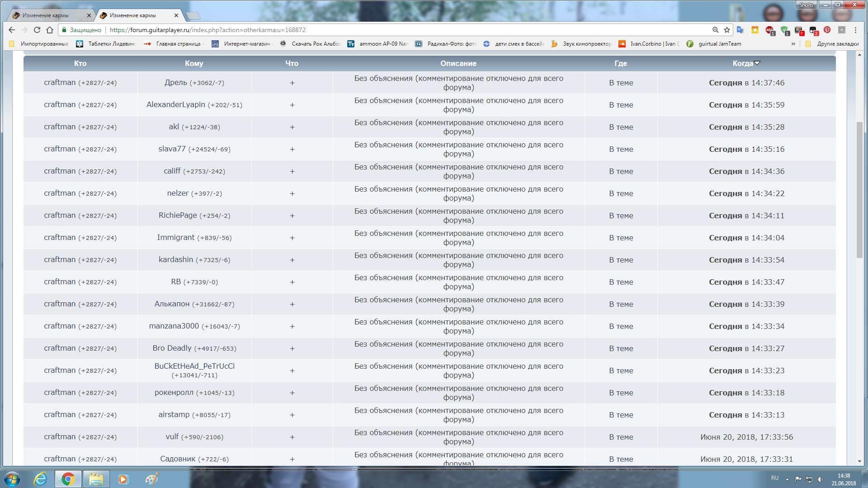The width and height of the screenshot is (868, 488).
Task: Sort table by Кто column header
Action: tap(80, 63)
